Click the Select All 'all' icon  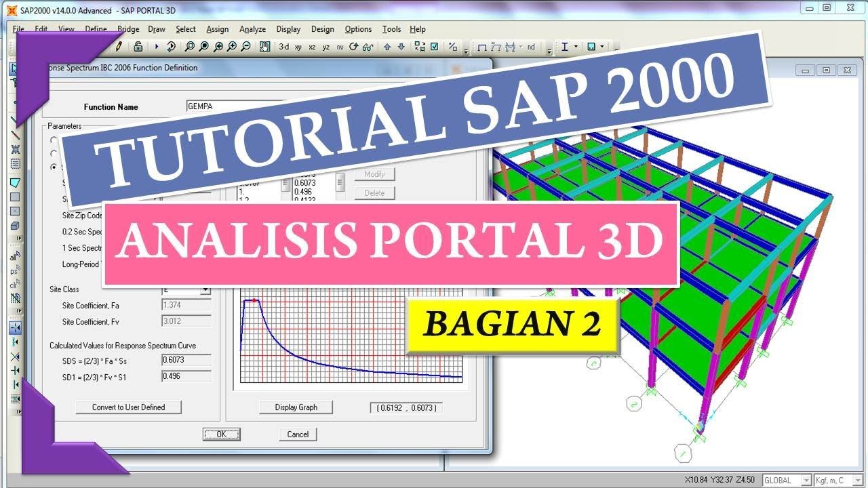tap(15, 256)
